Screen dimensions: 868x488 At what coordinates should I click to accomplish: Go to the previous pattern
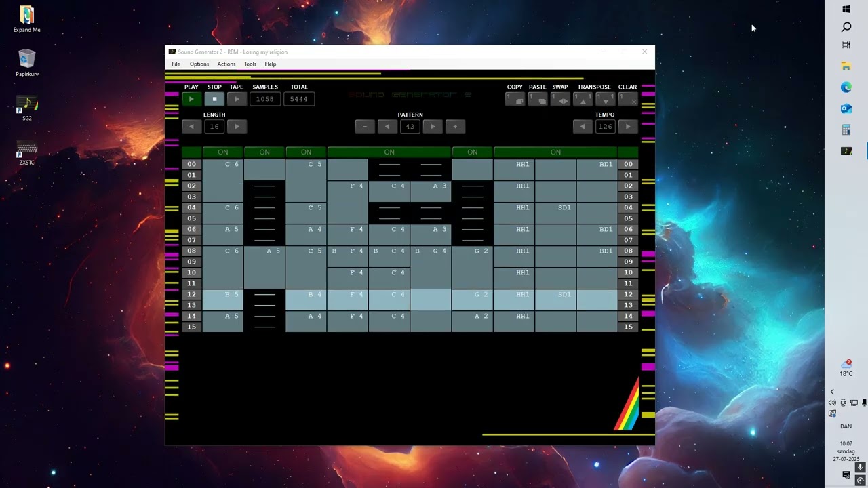coord(387,126)
